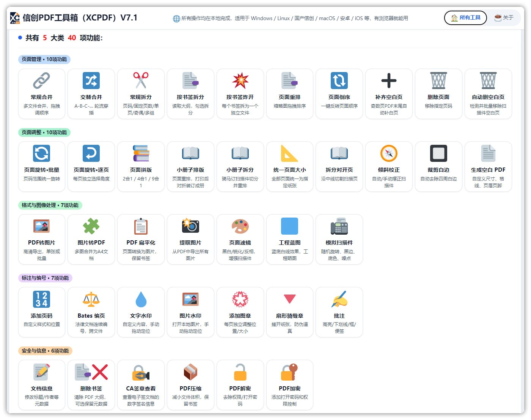Select the 交替合并 shuffle icon
This screenshot has width=531, height=420.
coord(91,81)
